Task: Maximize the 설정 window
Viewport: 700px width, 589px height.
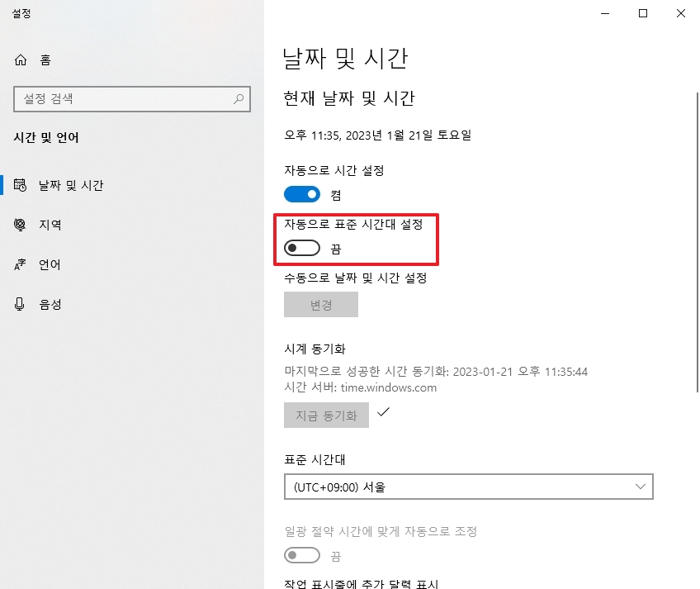Action: click(x=643, y=13)
